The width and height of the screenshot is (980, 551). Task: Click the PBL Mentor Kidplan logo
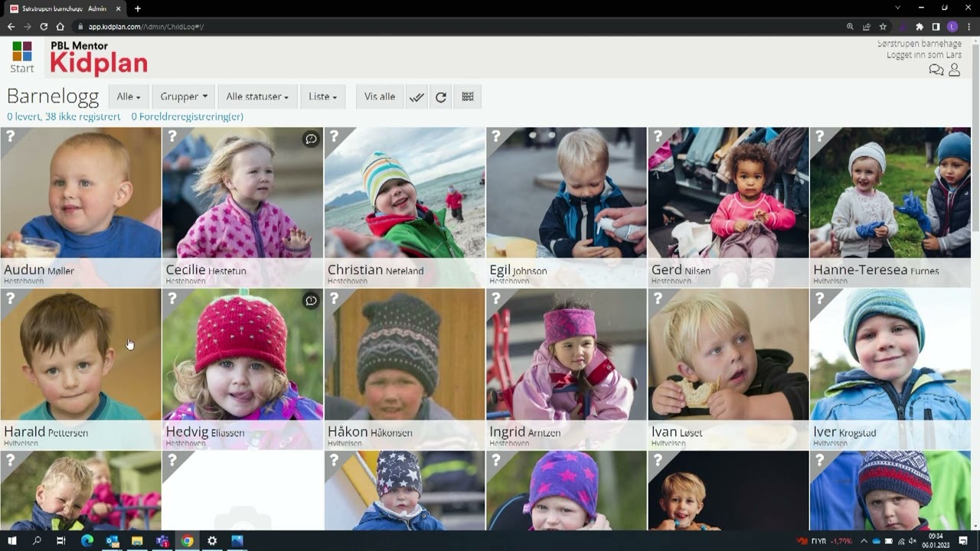click(x=98, y=58)
